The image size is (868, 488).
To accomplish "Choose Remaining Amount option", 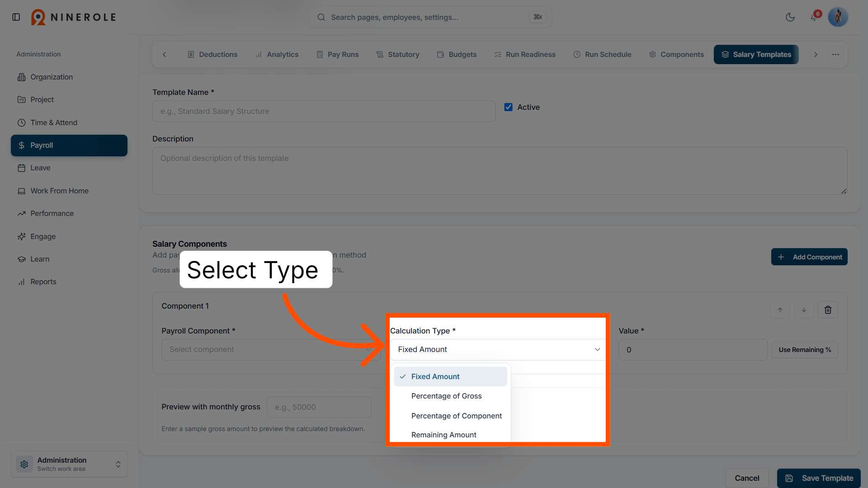I will pos(451,435).
